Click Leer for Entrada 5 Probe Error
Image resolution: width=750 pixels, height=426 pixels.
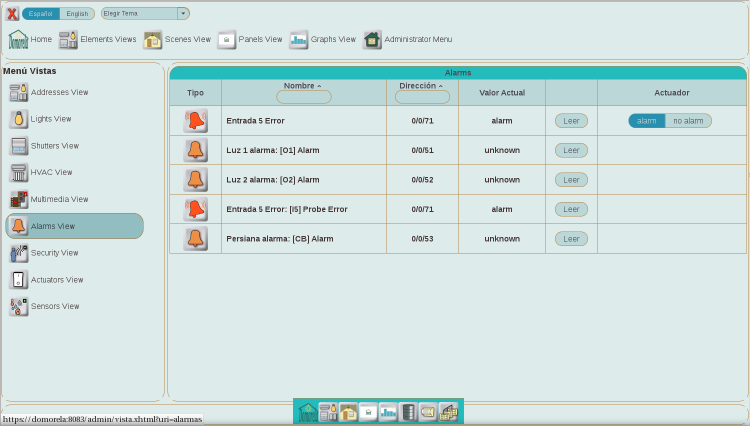571,209
